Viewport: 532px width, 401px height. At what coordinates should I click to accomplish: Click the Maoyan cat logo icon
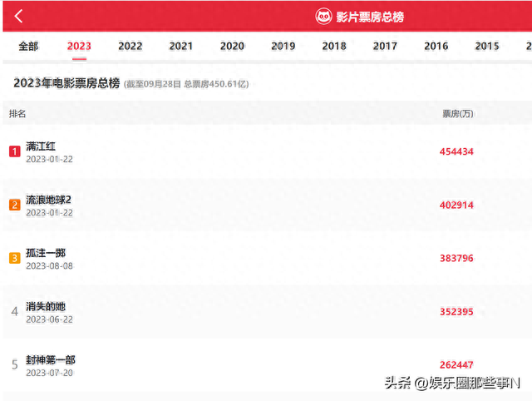pos(323,17)
